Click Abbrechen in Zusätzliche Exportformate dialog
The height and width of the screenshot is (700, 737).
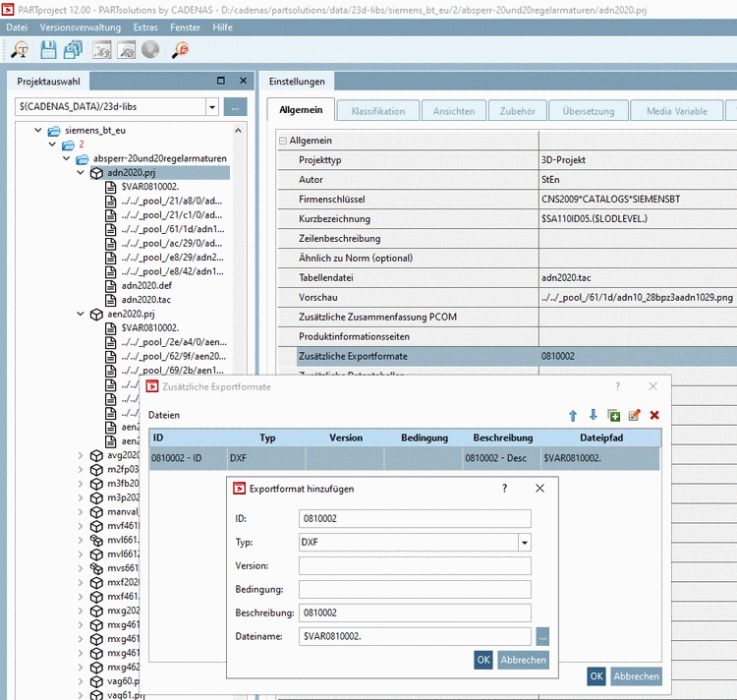[x=636, y=676]
